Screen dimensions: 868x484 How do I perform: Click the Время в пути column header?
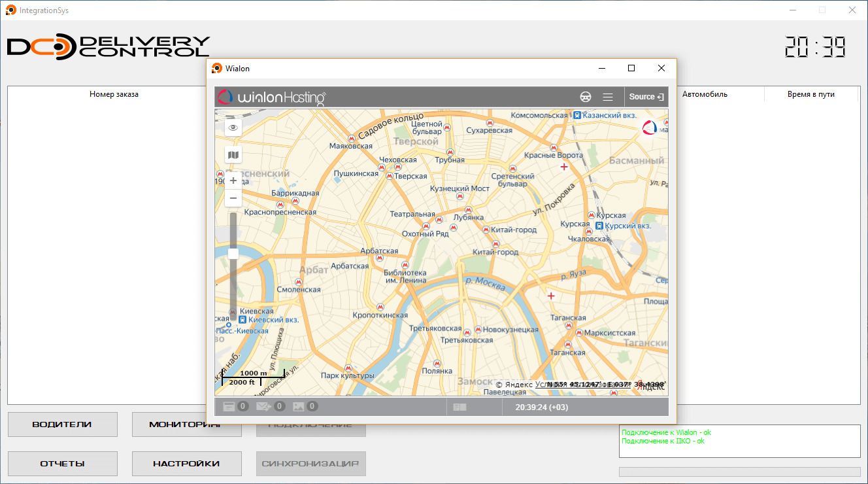[810, 94]
